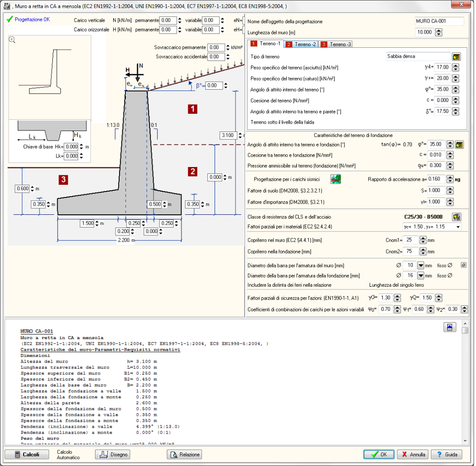Click the stepper for γQ 1.50

coord(438,298)
